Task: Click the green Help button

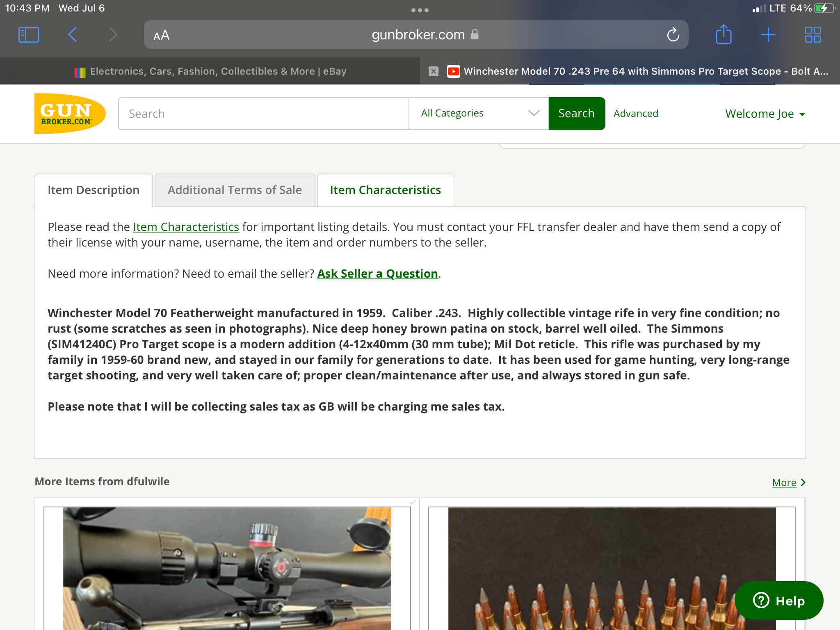Action: coord(779,600)
